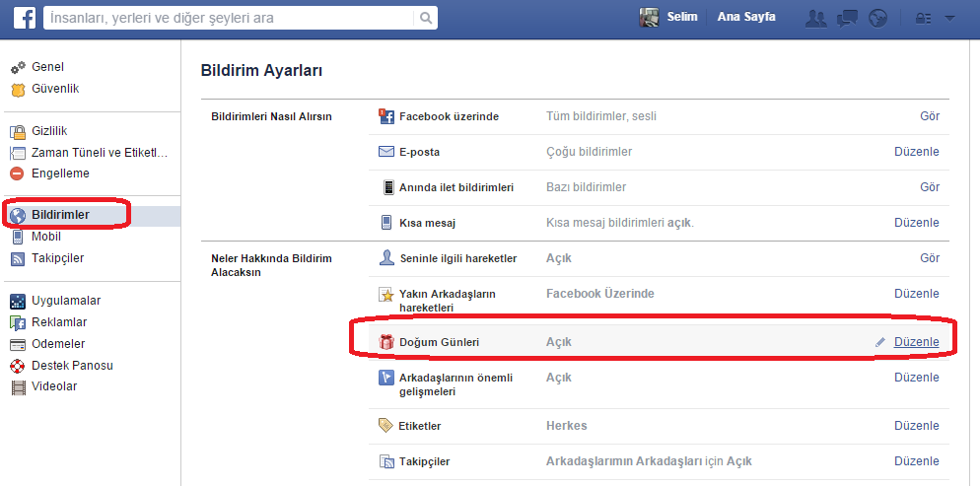The width and height of the screenshot is (980, 486).
Task: Click Düzenle for E-posta
Action: [916, 152]
